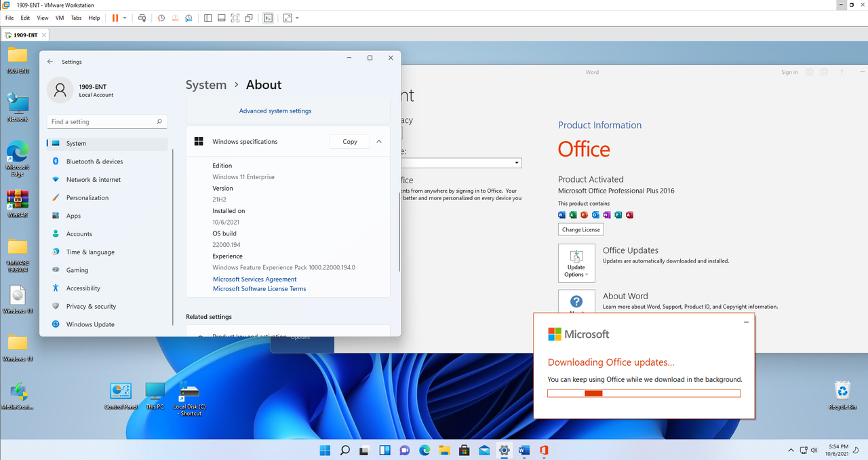Screen dimensions: 868x460
Task: Pause the virtual machine in VMware toolbar
Action: [x=115, y=18]
